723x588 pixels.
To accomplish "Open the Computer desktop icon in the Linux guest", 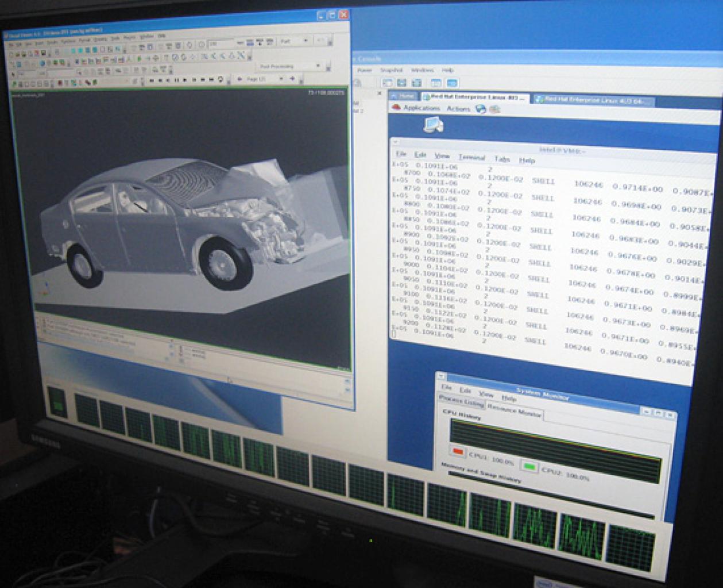I will point(433,123).
